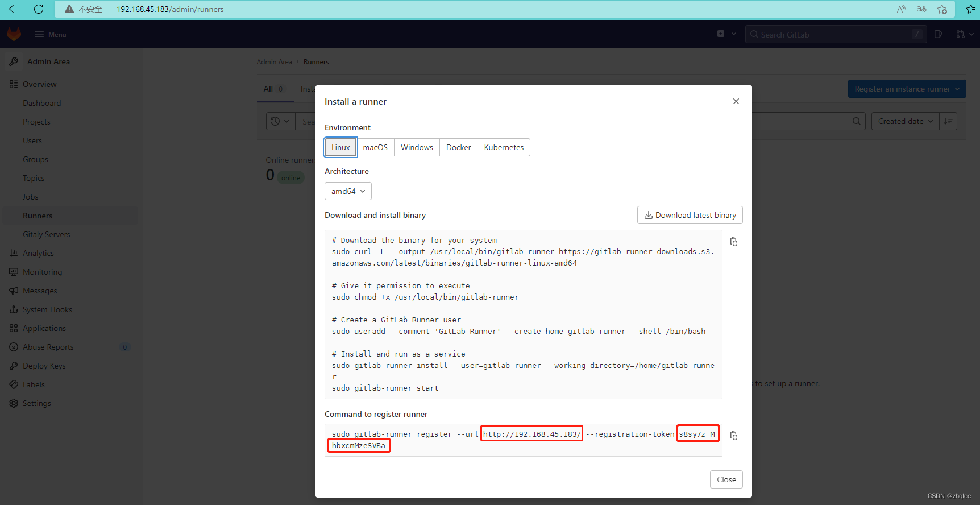Open the favorites list icon

971,9
